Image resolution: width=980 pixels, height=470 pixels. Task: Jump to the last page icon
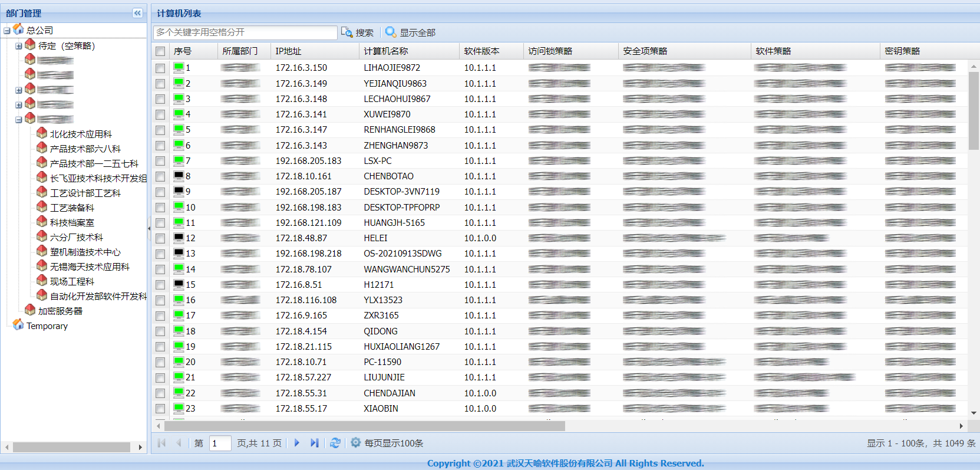tap(315, 443)
